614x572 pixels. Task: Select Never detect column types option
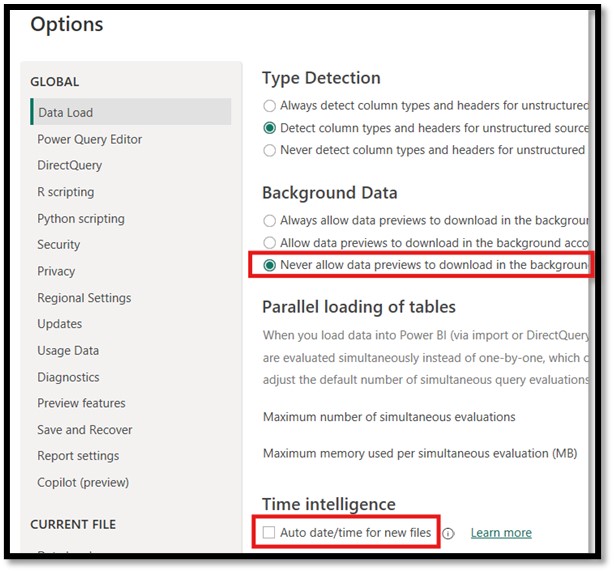pyautogui.click(x=269, y=150)
